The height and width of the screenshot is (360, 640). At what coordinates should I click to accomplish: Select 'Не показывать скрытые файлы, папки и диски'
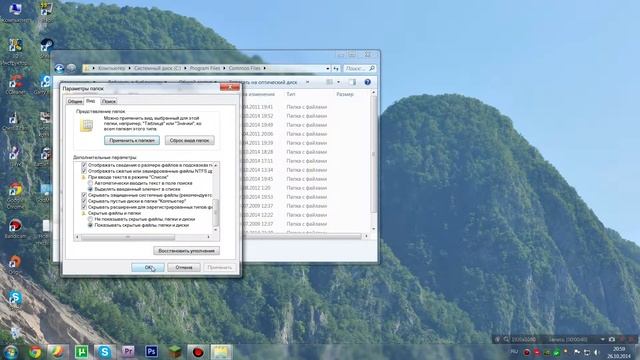pos(91,219)
